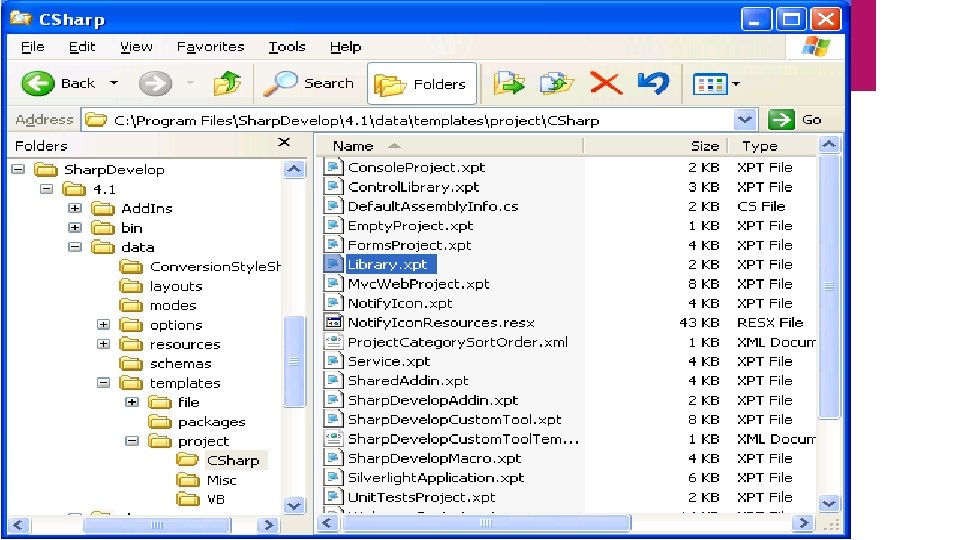The width and height of the screenshot is (960, 540).
Task: Go up one folder level
Action: (x=227, y=83)
